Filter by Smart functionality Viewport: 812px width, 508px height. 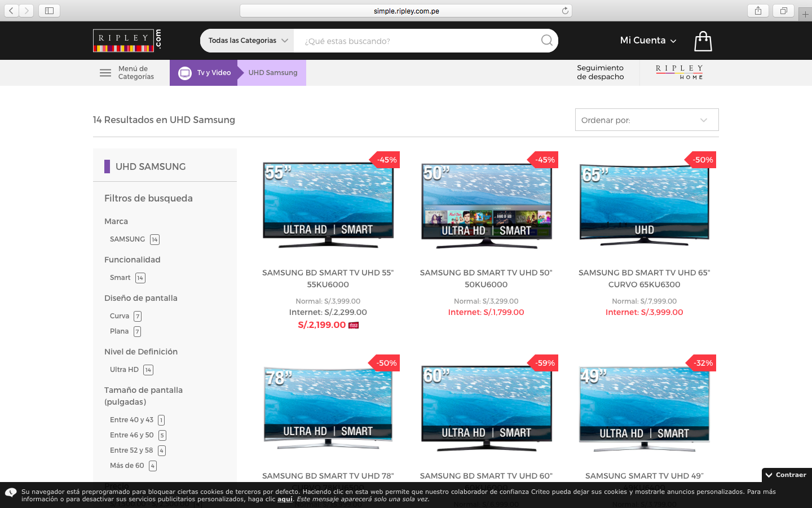point(127,278)
